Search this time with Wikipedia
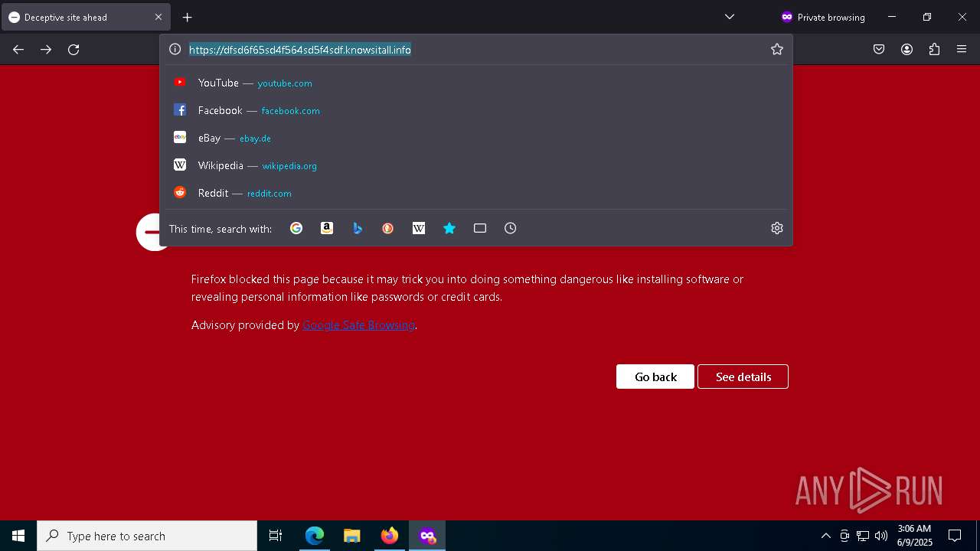 (419, 228)
